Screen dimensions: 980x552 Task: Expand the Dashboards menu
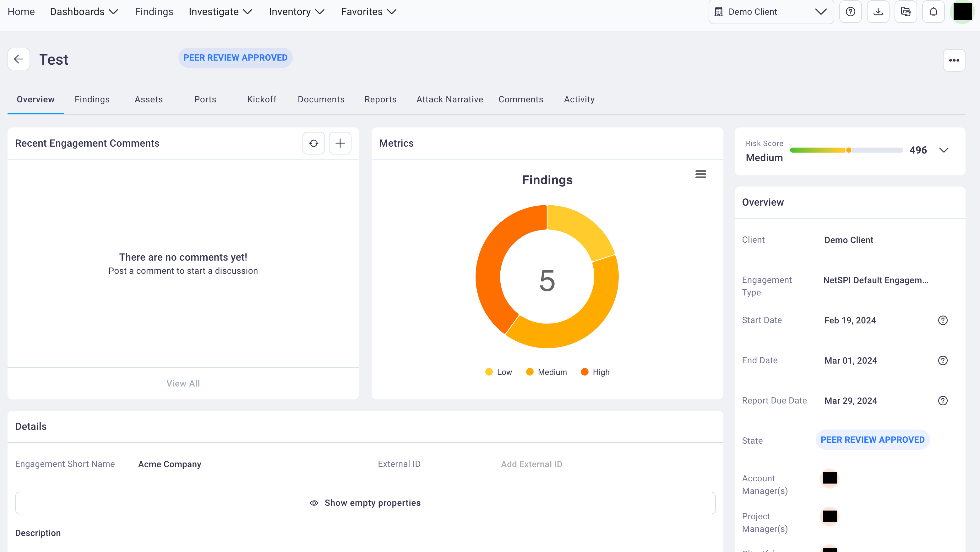tap(84, 12)
